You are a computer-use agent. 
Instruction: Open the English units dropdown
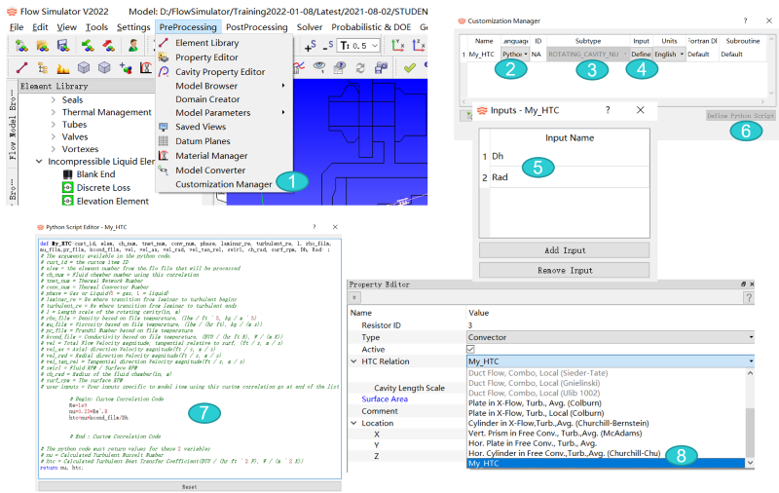669,54
